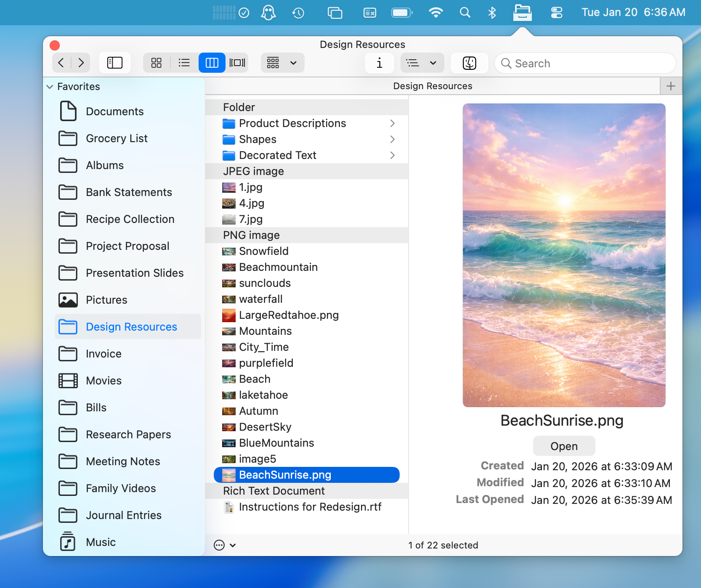
Task: Open Bluetooth in the menu bar
Action: click(x=492, y=13)
